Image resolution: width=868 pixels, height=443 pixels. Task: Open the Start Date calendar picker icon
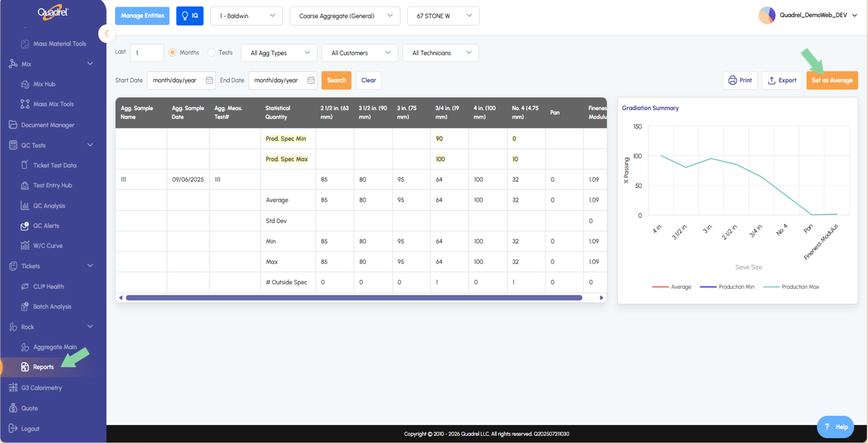pyautogui.click(x=209, y=80)
